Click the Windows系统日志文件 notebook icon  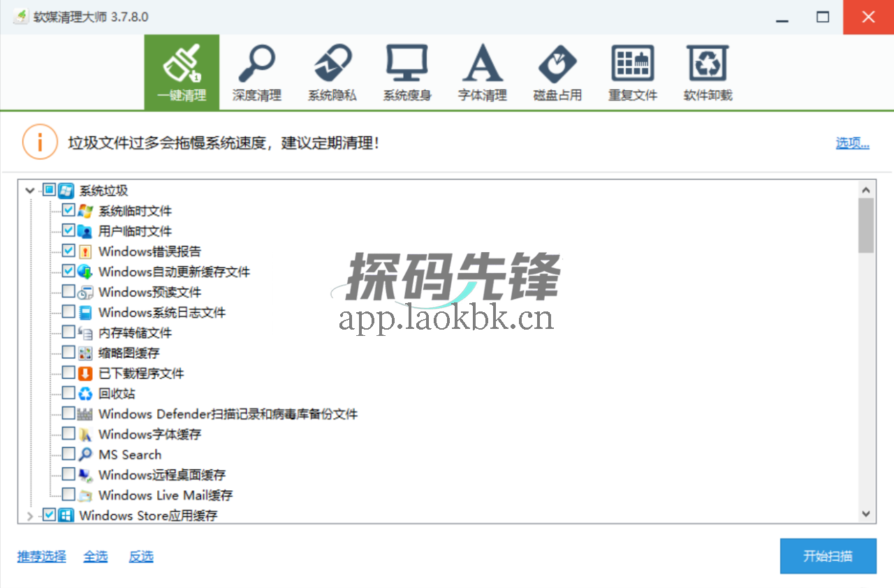(85, 312)
